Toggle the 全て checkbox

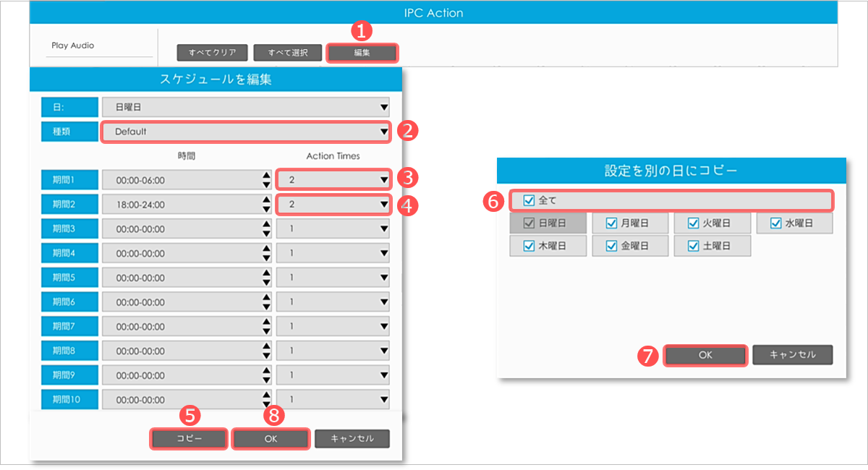pos(529,200)
